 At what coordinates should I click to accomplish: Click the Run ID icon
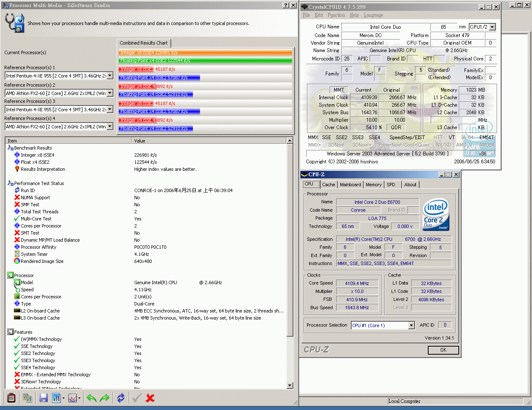click(x=17, y=190)
